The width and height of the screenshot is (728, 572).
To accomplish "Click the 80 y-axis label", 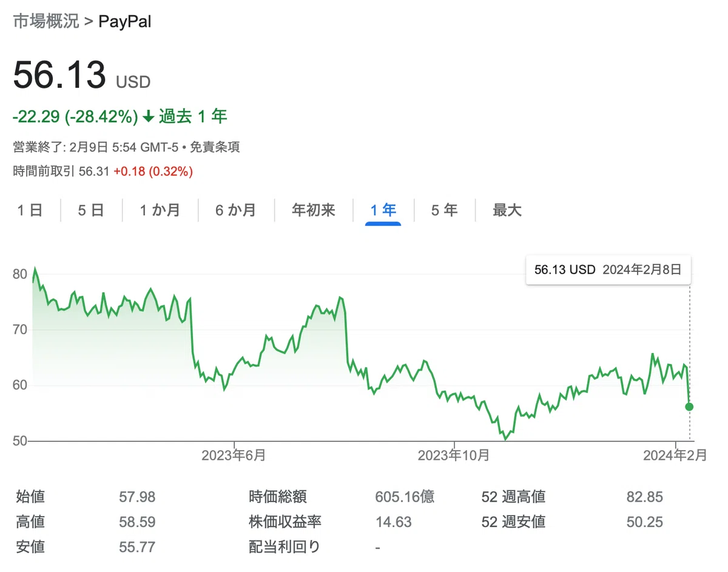I will (20, 274).
